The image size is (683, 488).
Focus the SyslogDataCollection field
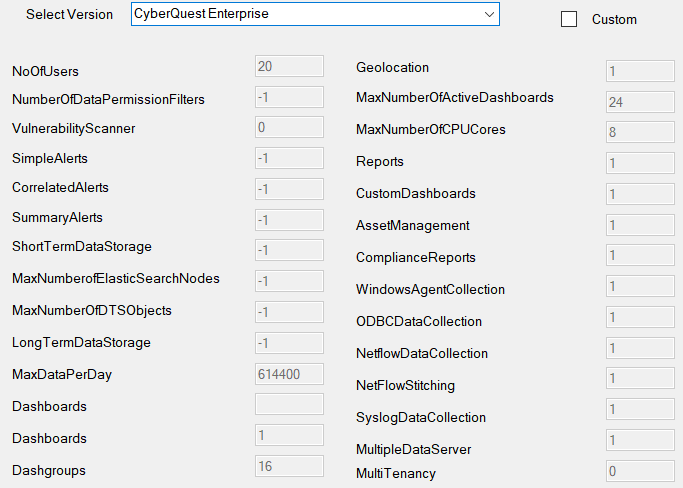click(x=640, y=409)
